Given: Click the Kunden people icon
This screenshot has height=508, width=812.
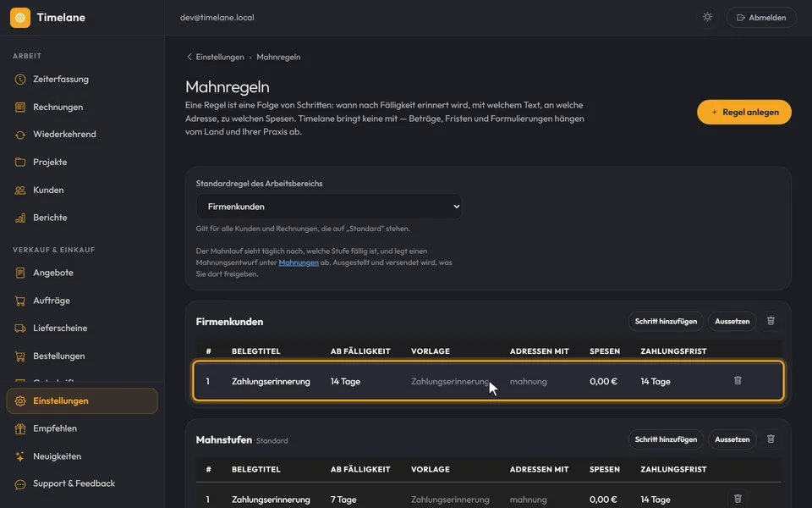Looking at the screenshot, I should pyautogui.click(x=20, y=190).
